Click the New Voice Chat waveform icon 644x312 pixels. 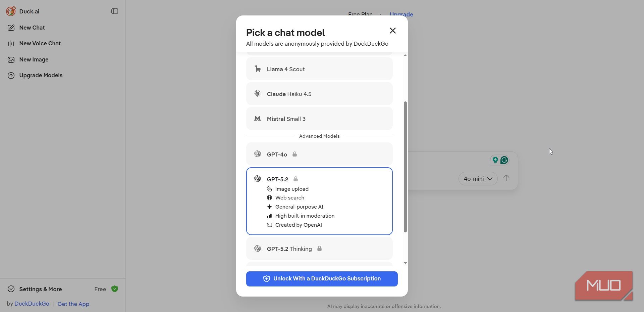pos(11,43)
